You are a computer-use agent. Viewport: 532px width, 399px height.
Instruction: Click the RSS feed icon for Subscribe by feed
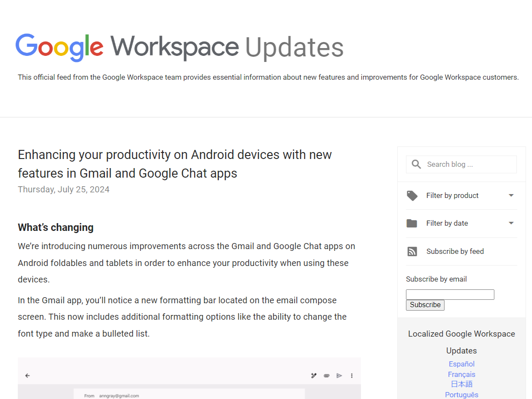pyautogui.click(x=412, y=251)
